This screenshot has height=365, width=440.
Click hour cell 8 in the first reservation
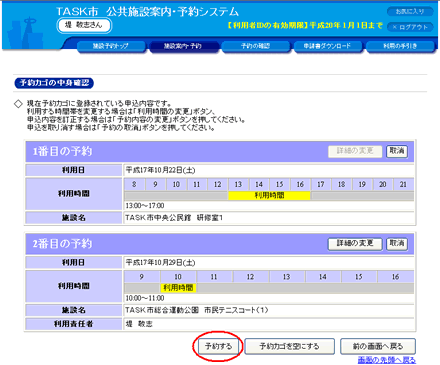134,184
